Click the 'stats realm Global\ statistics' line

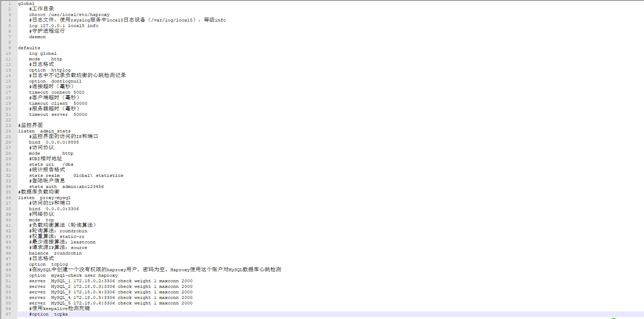(x=76, y=175)
